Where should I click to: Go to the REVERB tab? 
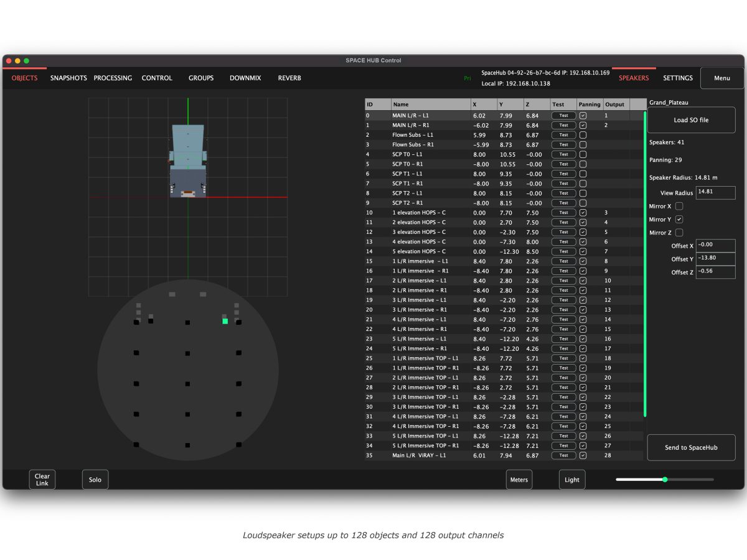pyautogui.click(x=289, y=78)
